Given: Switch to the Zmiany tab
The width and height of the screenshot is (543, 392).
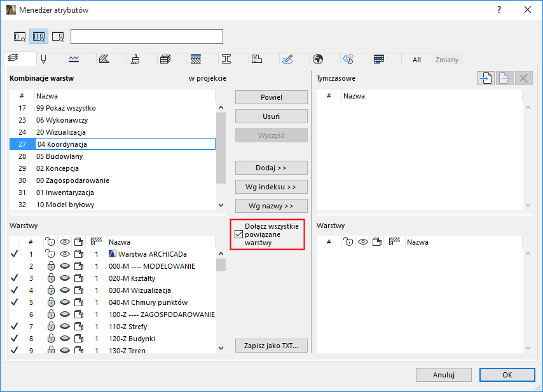Looking at the screenshot, I should pos(447,60).
